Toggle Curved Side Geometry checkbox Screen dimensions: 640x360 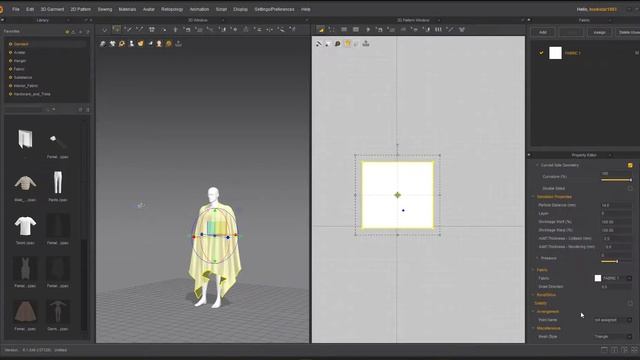point(630,165)
